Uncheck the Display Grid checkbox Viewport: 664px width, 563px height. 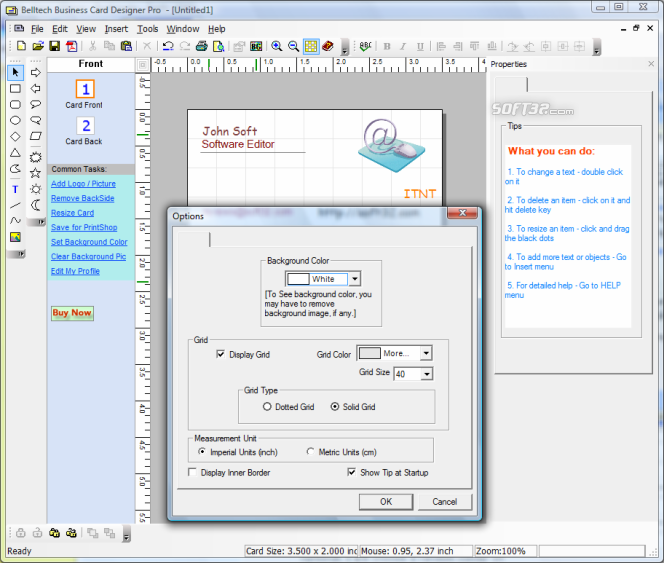pos(221,354)
